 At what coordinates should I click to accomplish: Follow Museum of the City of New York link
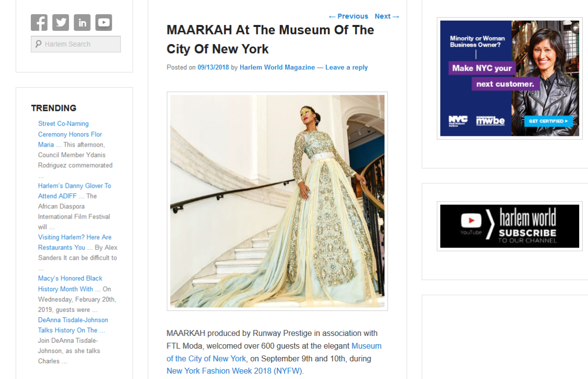pos(274,352)
